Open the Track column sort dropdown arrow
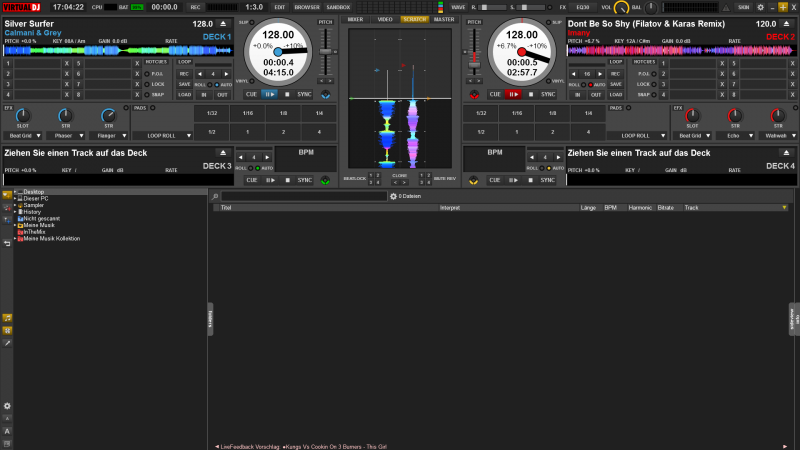The image size is (800, 450). coord(784,208)
